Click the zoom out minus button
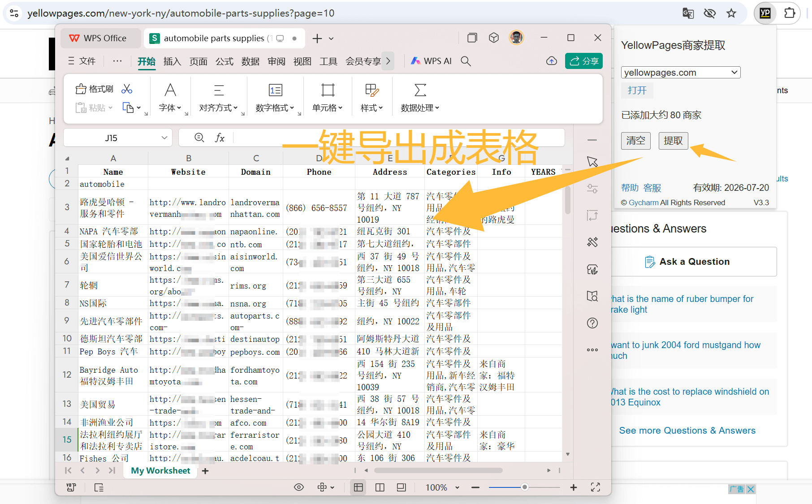The image size is (812, 504). tap(475, 487)
